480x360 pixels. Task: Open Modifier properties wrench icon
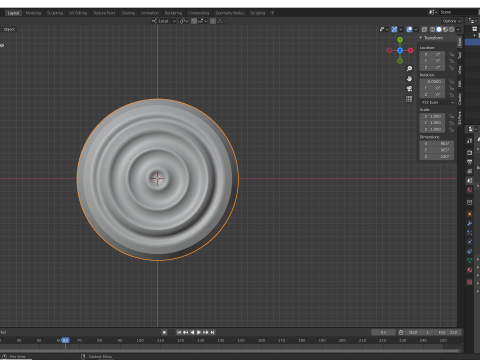pos(470,223)
